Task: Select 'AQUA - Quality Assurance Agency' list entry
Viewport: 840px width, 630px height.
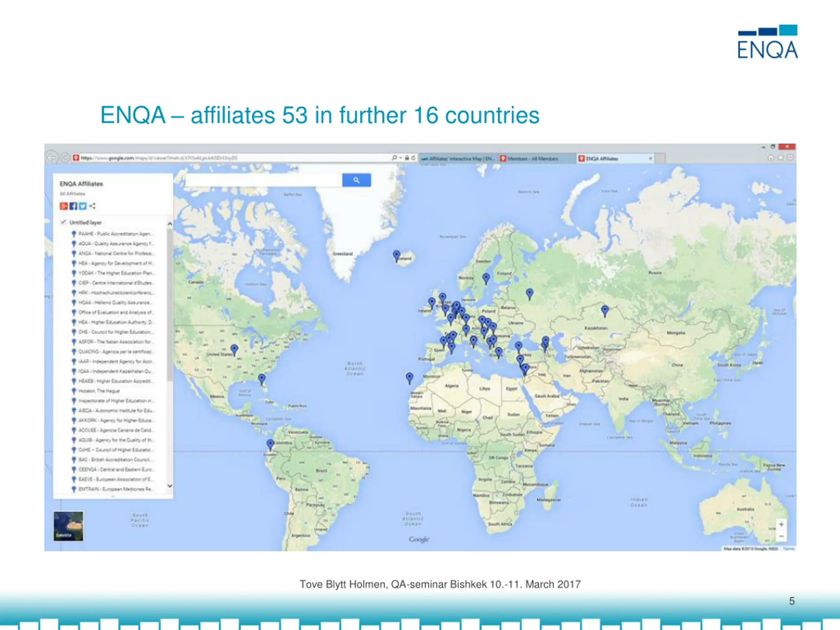Action: [113, 243]
